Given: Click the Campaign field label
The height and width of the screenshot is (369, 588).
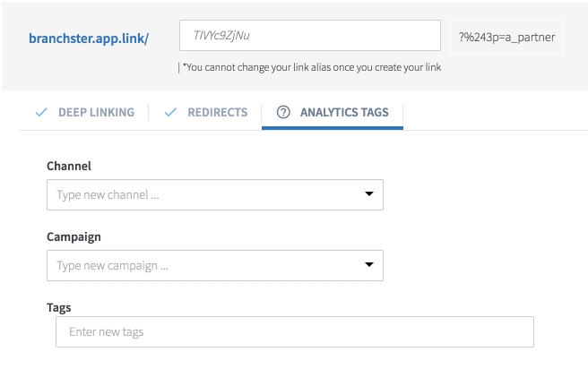Looking at the screenshot, I should (73, 237).
